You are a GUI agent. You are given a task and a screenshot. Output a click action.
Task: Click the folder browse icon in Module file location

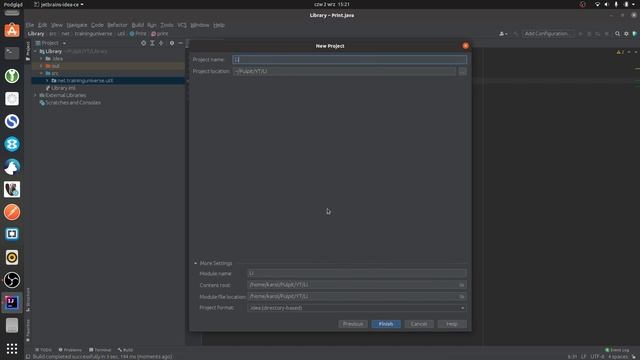(462, 297)
